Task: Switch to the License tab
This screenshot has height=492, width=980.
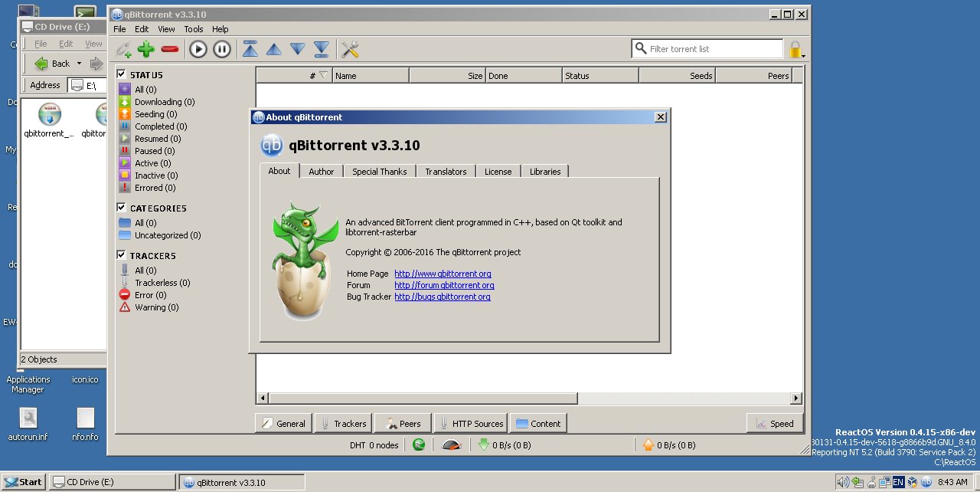Action: click(498, 172)
